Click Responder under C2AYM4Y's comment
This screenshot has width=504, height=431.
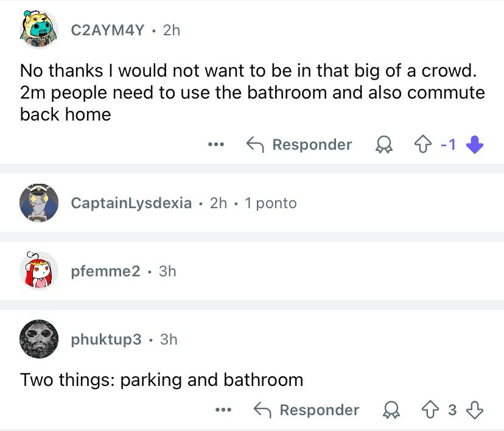(312, 144)
